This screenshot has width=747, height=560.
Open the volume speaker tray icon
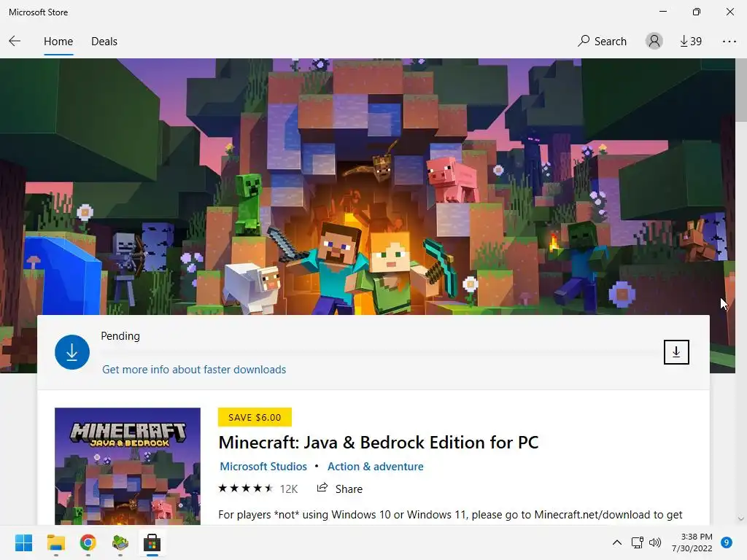pos(655,542)
